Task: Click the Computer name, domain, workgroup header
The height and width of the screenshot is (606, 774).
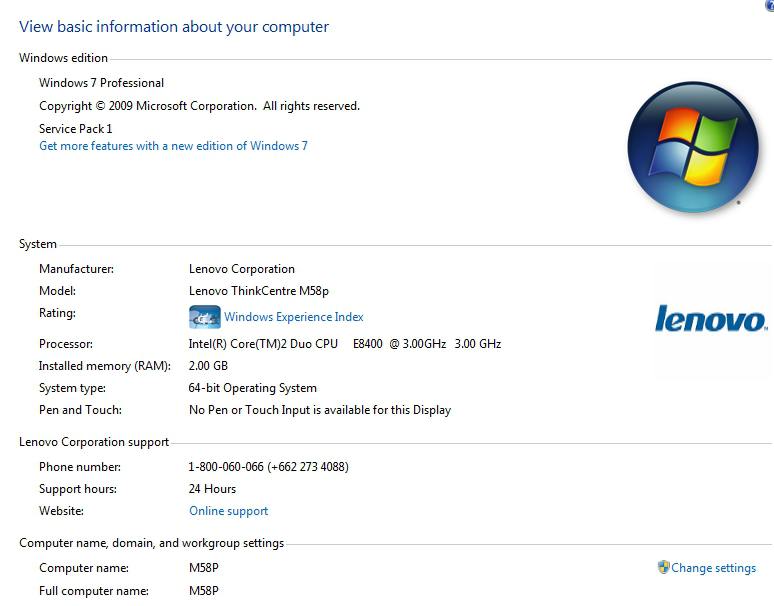Action: [152, 543]
